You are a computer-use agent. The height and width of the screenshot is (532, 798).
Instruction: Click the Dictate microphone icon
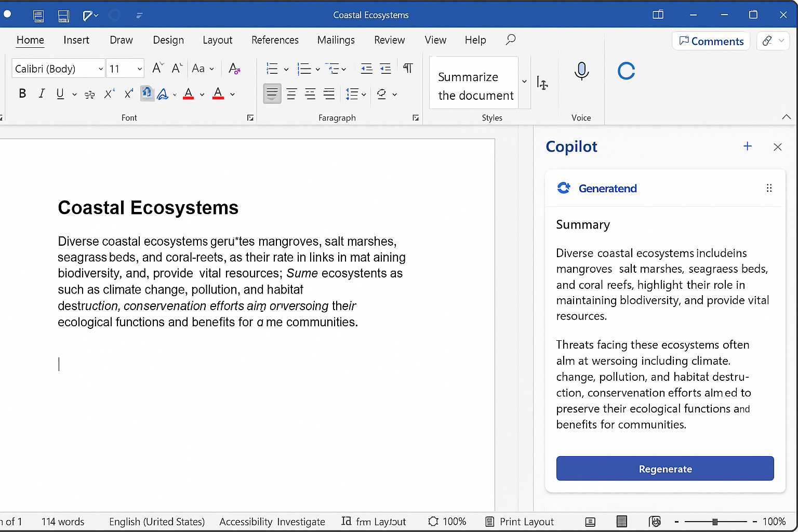click(x=581, y=71)
